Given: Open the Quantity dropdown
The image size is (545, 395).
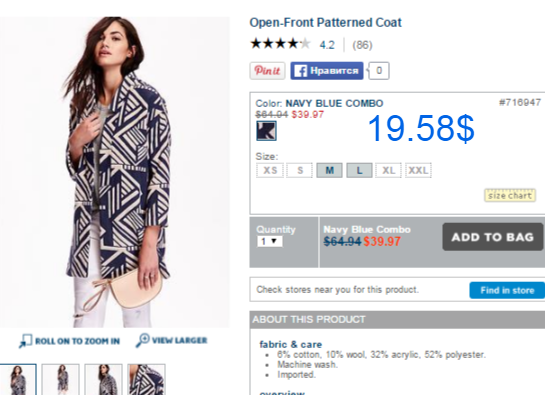Looking at the screenshot, I should point(270,241).
